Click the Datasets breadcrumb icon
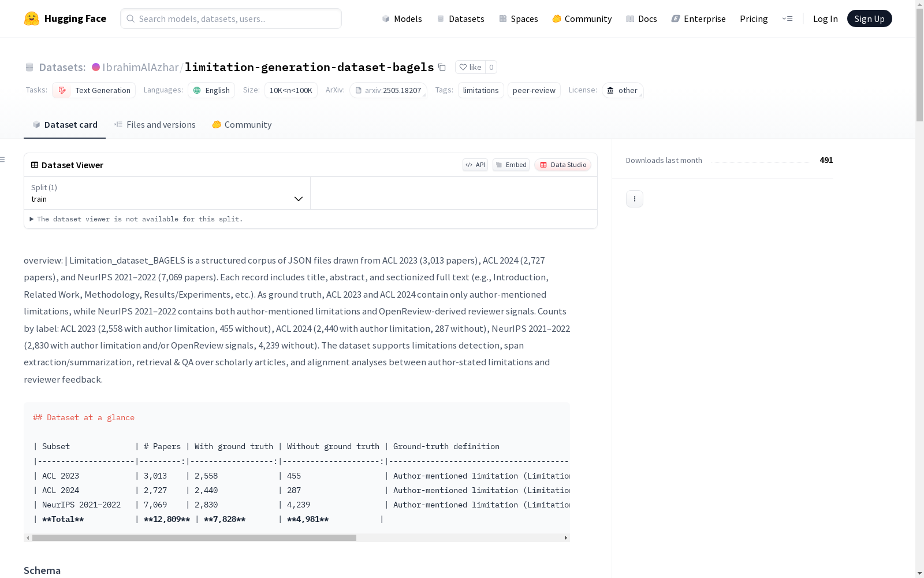The height and width of the screenshot is (578, 924). point(29,67)
